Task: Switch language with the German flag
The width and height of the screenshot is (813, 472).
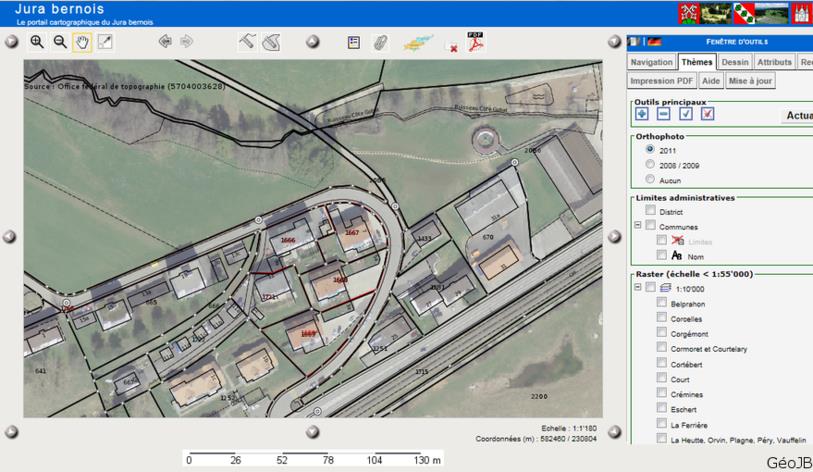Action: (x=654, y=41)
